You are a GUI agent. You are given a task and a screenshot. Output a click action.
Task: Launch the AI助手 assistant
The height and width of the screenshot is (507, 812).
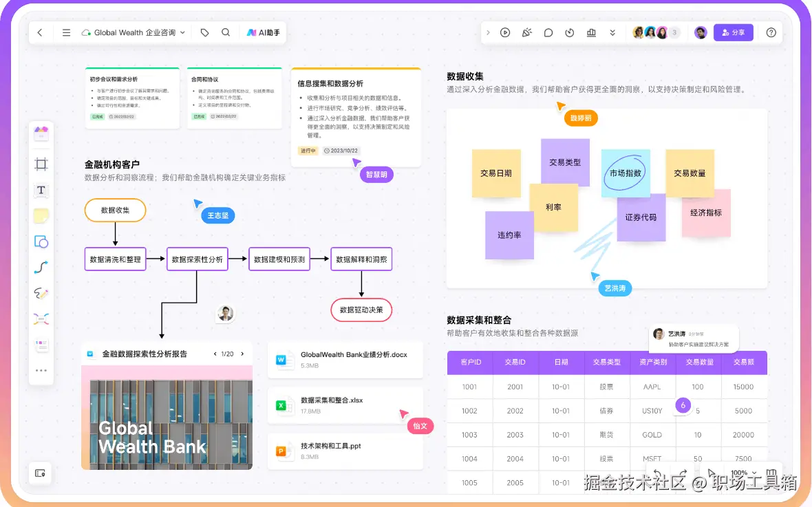click(263, 32)
